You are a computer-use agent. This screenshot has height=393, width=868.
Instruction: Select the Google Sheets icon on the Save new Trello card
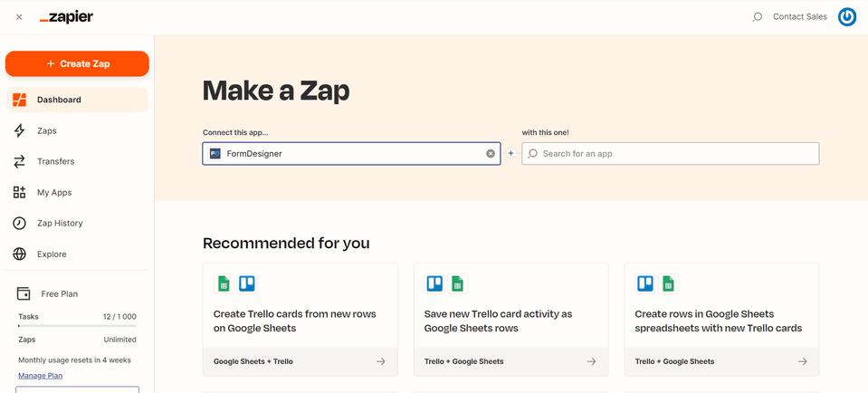[457, 283]
